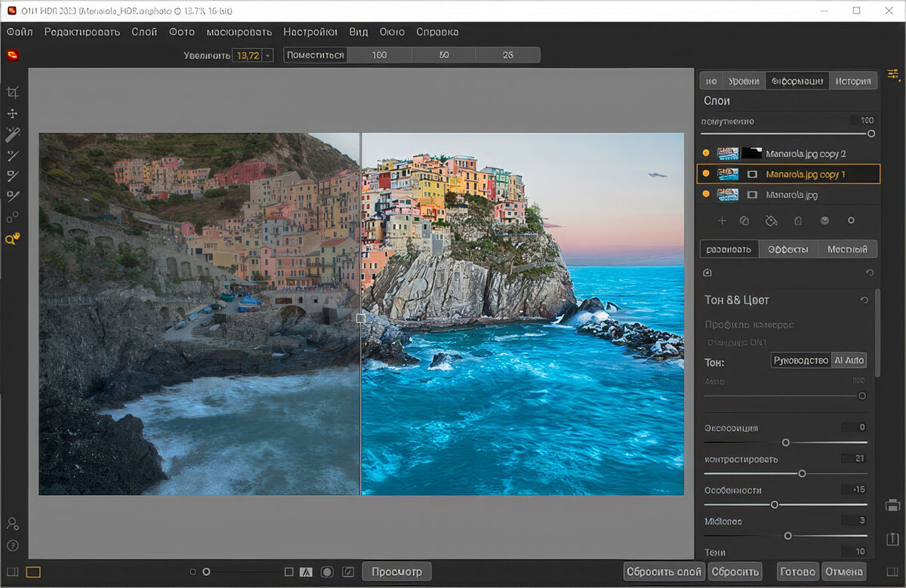Click the preset camera icon below the adjustment tabs
The width and height of the screenshot is (906, 588).
tap(707, 272)
